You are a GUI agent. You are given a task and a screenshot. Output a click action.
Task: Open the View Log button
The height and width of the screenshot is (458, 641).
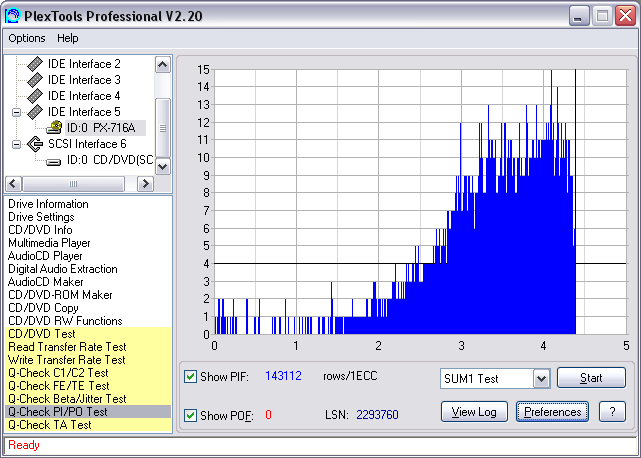pyautogui.click(x=474, y=412)
